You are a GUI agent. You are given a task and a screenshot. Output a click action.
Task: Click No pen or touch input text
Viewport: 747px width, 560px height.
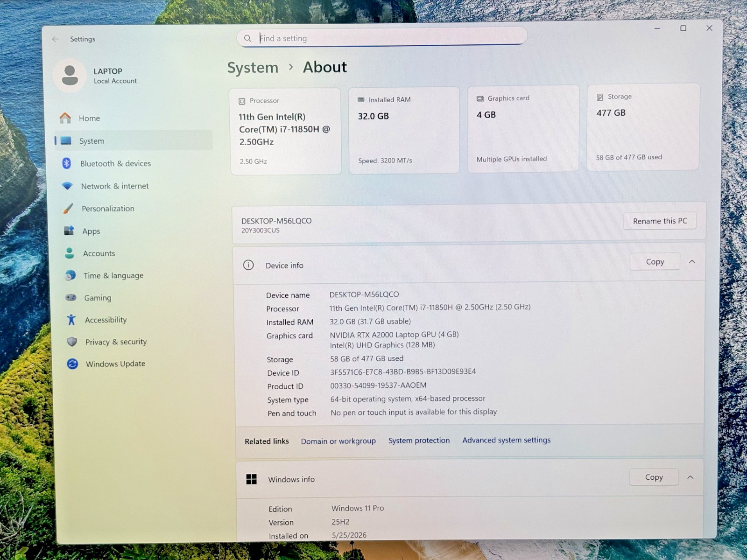coord(414,412)
